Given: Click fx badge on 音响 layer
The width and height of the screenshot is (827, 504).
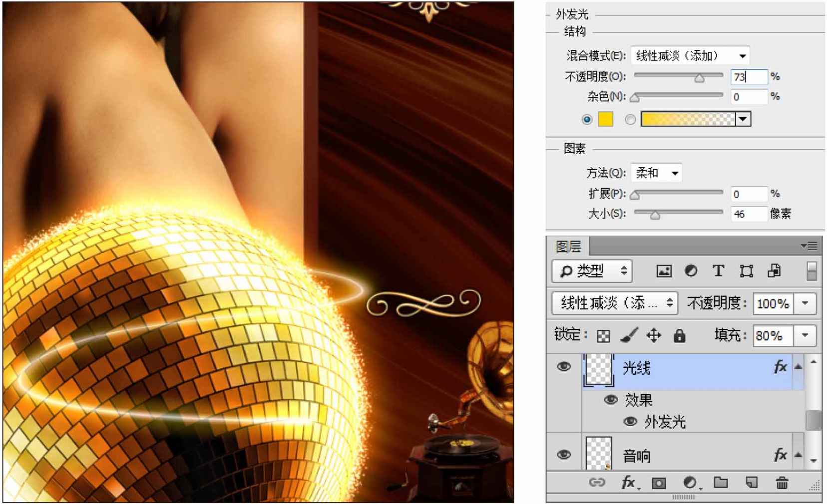Looking at the screenshot, I should 781,455.
